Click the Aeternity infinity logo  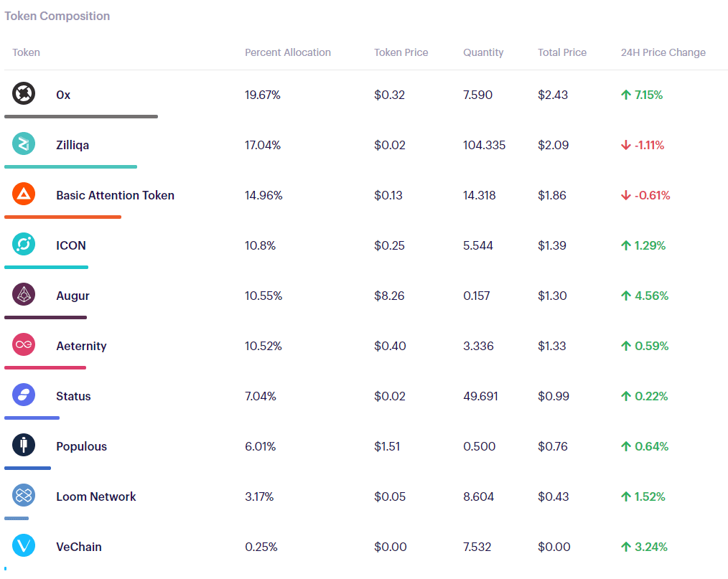click(24, 344)
